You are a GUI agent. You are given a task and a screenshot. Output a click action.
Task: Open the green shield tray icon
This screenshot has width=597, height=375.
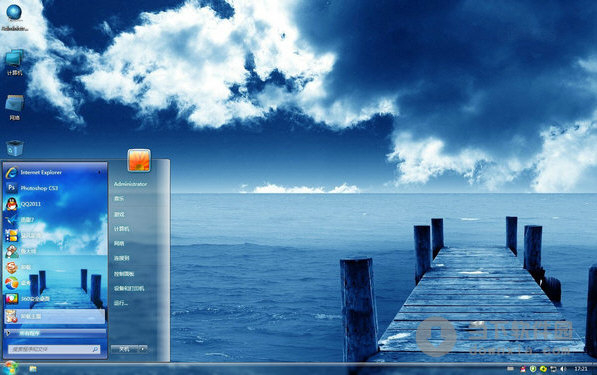tap(533, 369)
